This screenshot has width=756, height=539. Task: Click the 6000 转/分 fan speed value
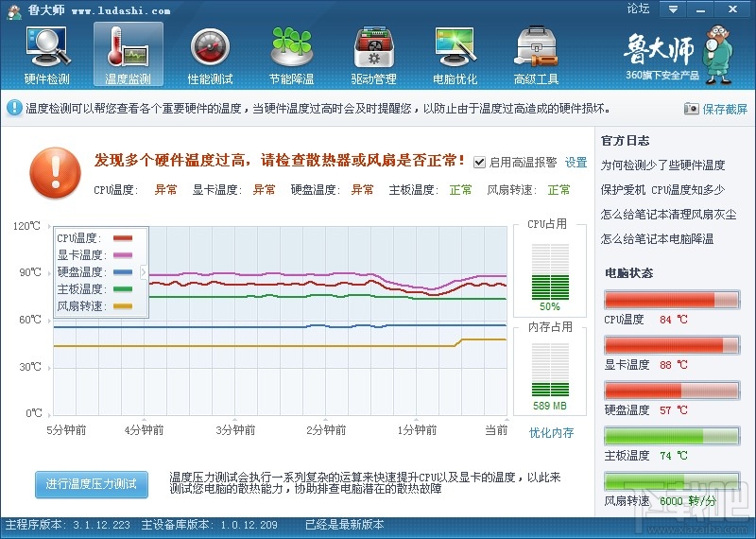point(688,501)
